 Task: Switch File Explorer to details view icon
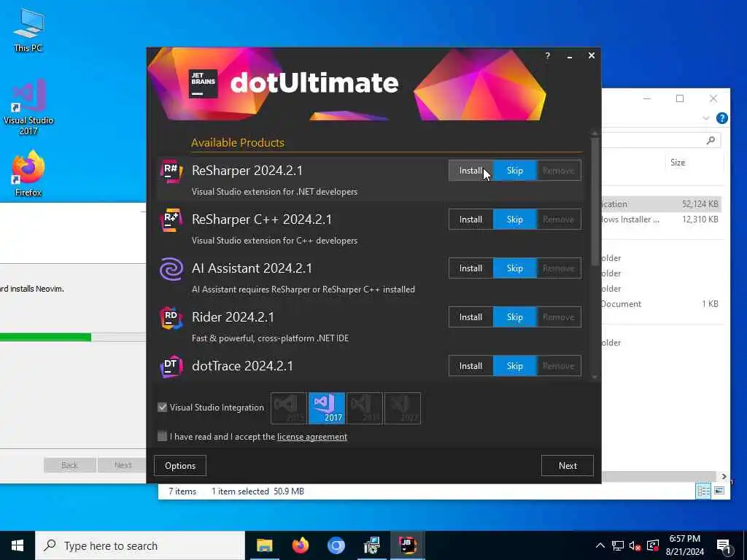[703, 491]
